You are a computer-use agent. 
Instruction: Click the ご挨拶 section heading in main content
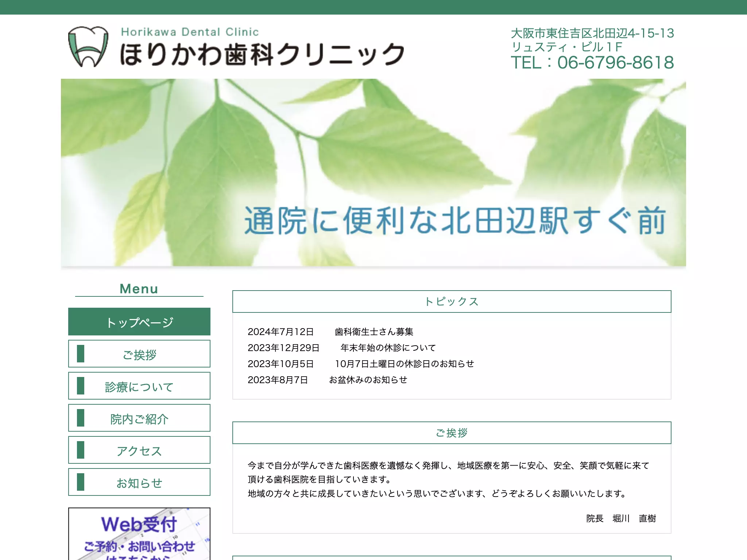tap(452, 433)
